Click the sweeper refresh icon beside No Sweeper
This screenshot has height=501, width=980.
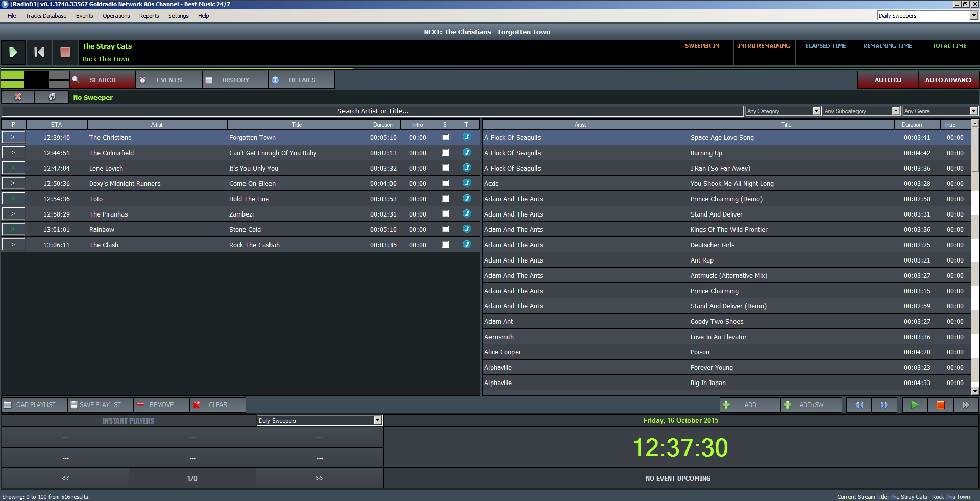(52, 97)
